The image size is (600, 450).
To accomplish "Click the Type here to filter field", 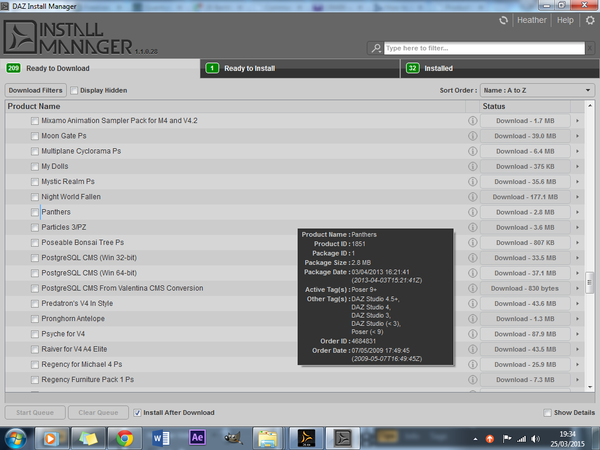I will 484,48.
